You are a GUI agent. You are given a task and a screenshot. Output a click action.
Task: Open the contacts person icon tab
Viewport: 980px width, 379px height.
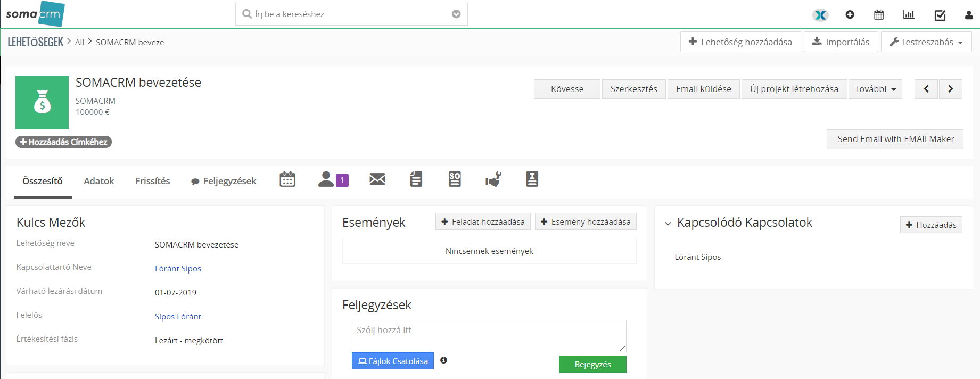(x=326, y=179)
